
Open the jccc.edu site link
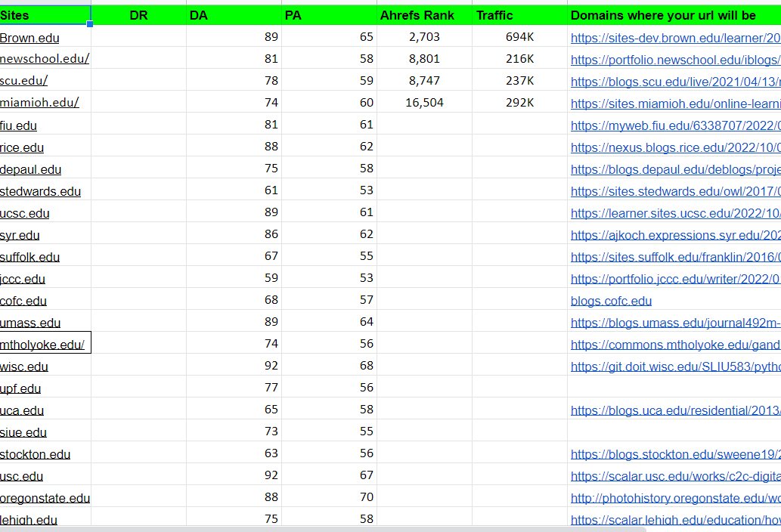pyautogui.click(x=23, y=279)
